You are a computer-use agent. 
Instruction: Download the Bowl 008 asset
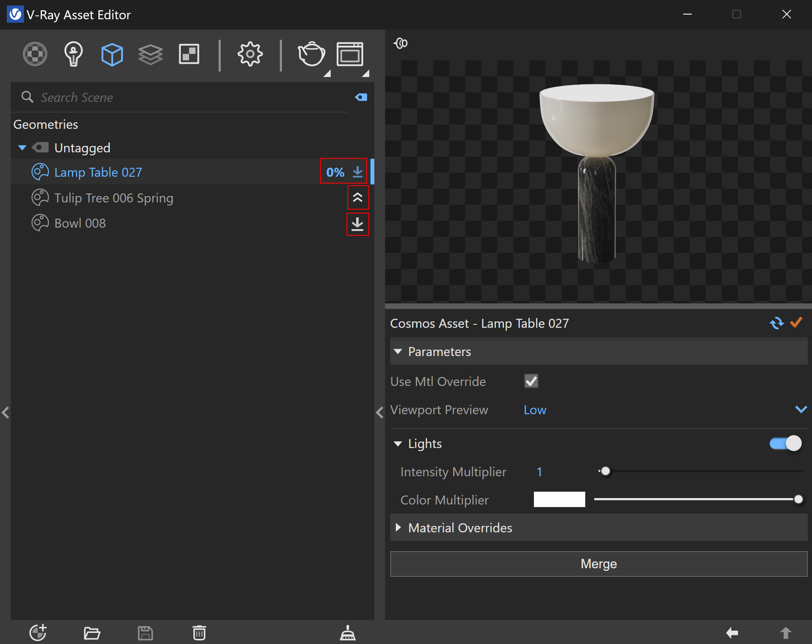coord(358,224)
